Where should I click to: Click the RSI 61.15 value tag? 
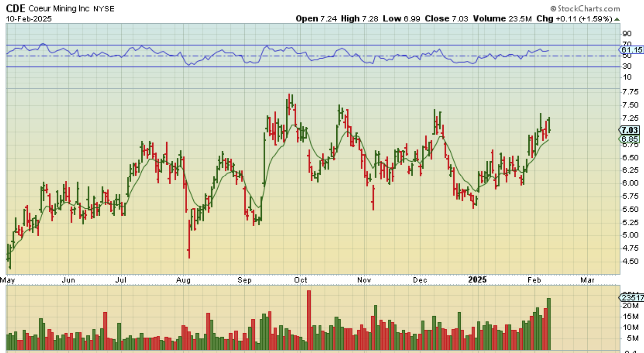coord(631,50)
